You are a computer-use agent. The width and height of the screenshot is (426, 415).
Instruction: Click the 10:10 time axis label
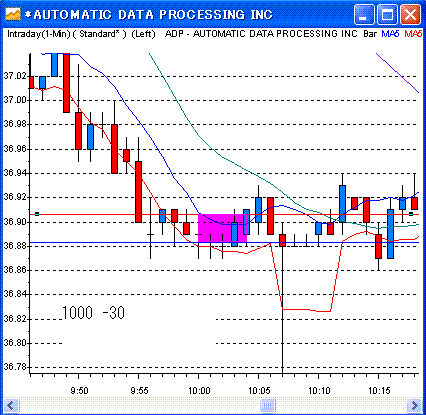319,390
